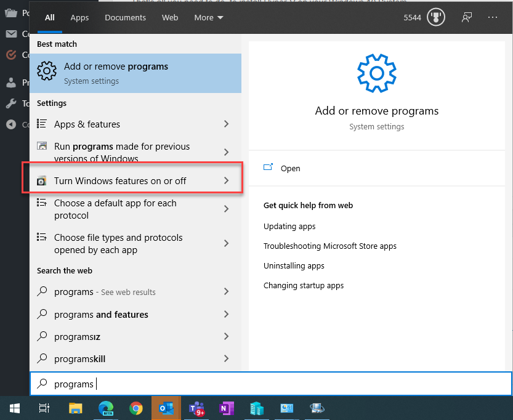Open Microsoft Edge beta from the taskbar
513x420 pixels.
(106, 408)
